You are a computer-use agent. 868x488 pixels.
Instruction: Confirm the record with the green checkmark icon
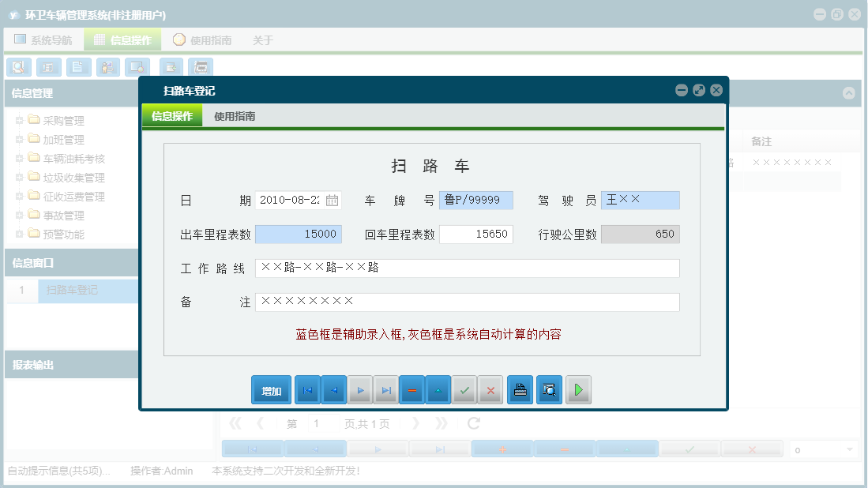(x=464, y=389)
